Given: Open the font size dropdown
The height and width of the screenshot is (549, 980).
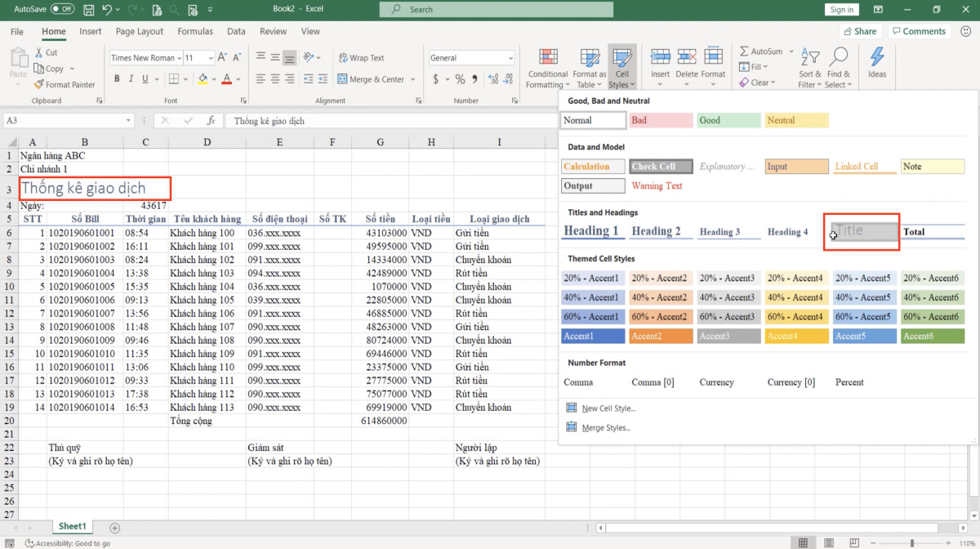Looking at the screenshot, I should pyautogui.click(x=211, y=58).
